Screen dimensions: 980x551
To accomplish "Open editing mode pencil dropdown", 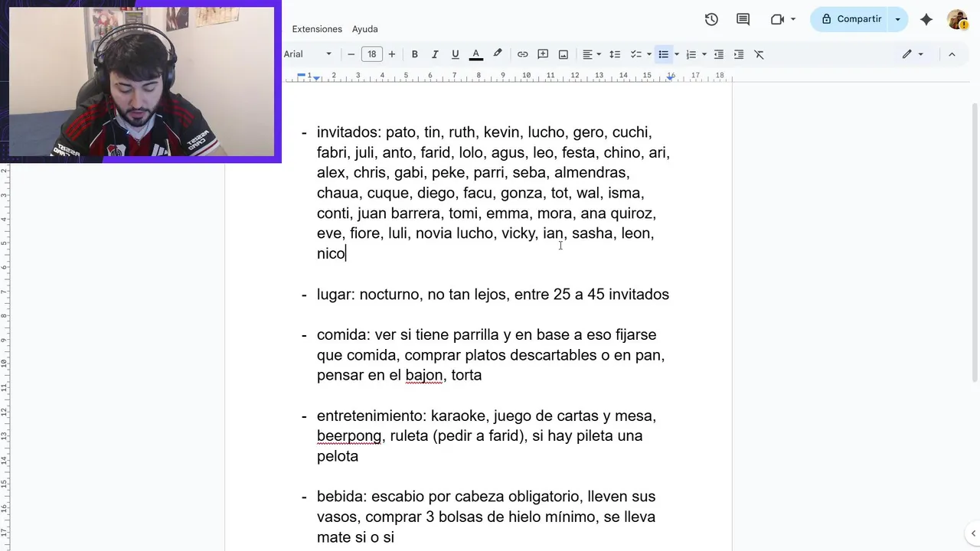I will (913, 54).
